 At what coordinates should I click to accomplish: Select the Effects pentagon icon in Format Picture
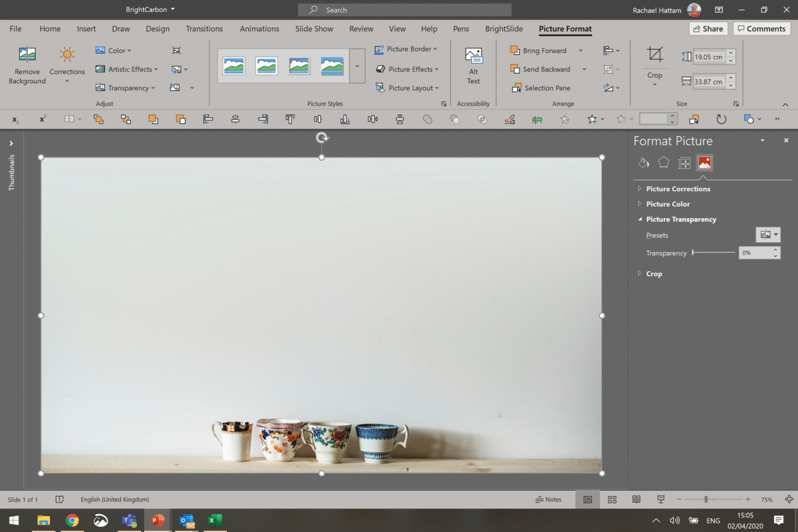pos(663,162)
